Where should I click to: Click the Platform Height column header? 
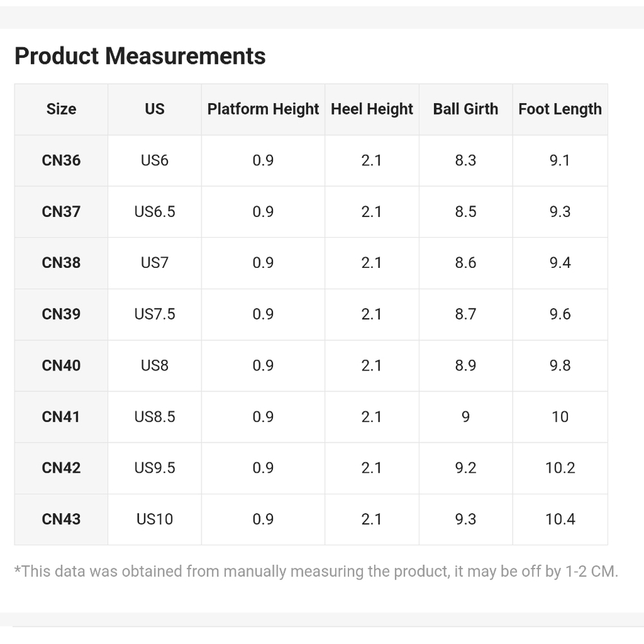pos(263,109)
